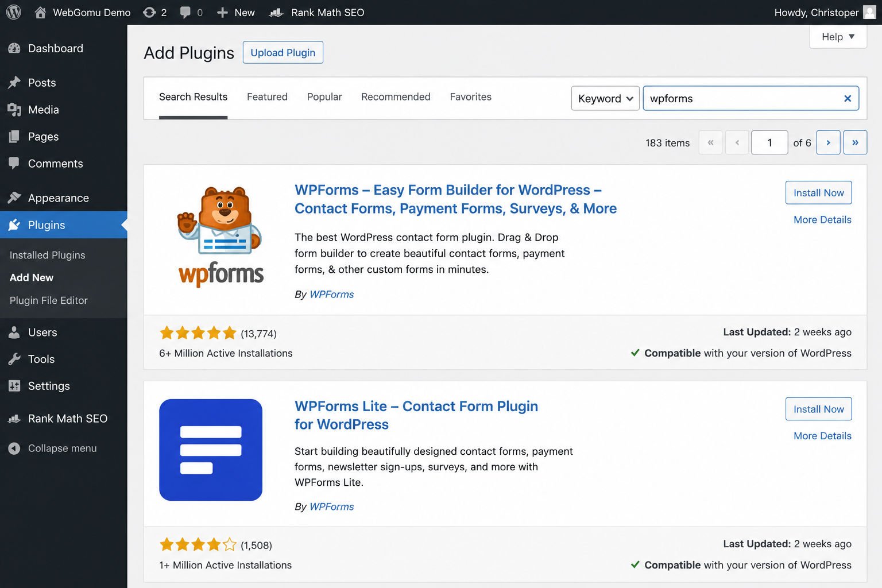Open the comments bubble icon in the admin bar
The image size is (882, 588).
[x=185, y=12]
